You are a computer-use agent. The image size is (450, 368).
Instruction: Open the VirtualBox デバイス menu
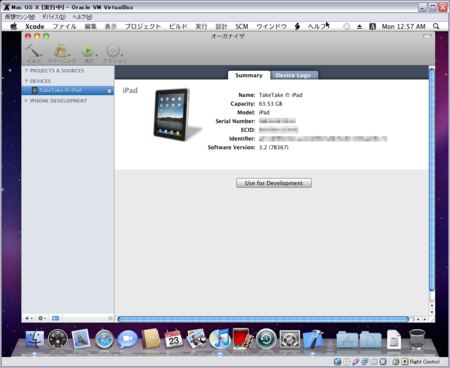[x=54, y=17]
